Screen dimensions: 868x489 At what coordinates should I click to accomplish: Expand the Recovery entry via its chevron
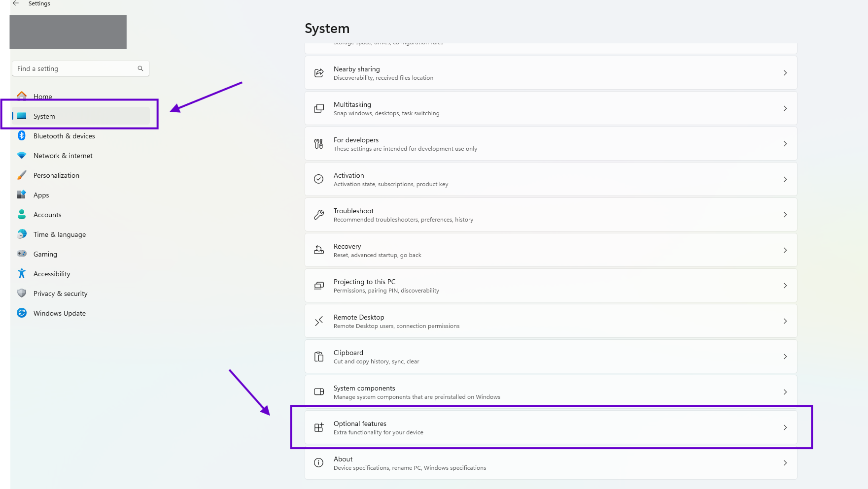(785, 250)
